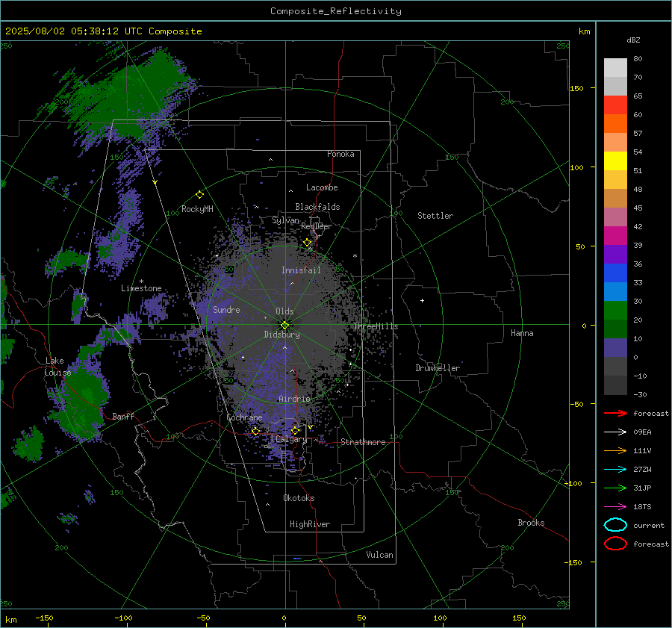The width and height of the screenshot is (672, 628).
Task: Click the green 31JP arrow legend icon
Action: (615, 488)
